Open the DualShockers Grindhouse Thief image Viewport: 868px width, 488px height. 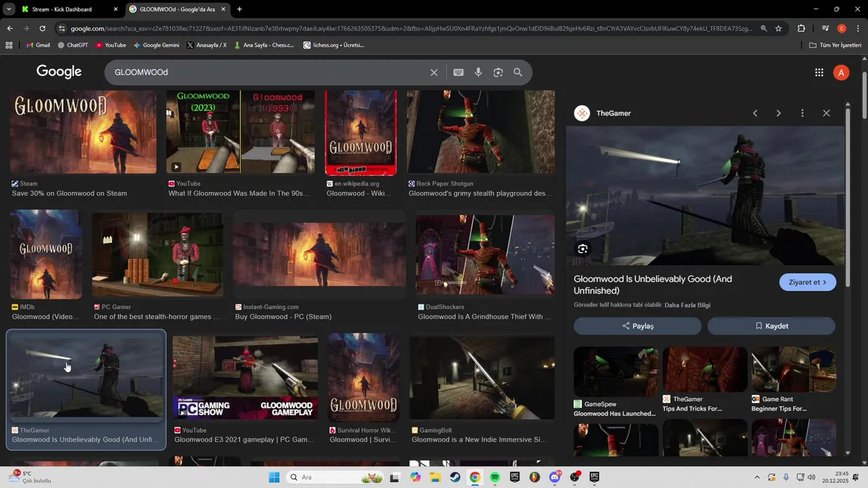click(x=486, y=255)
